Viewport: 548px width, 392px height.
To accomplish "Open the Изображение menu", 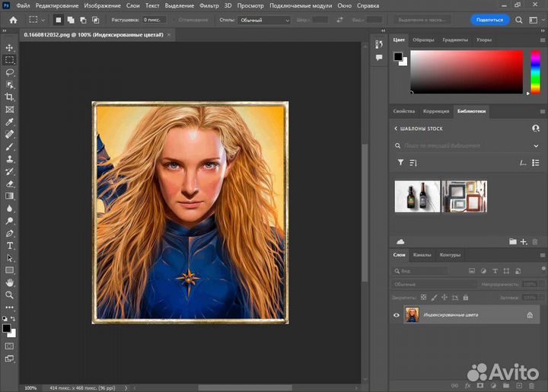I will [102, 5].
